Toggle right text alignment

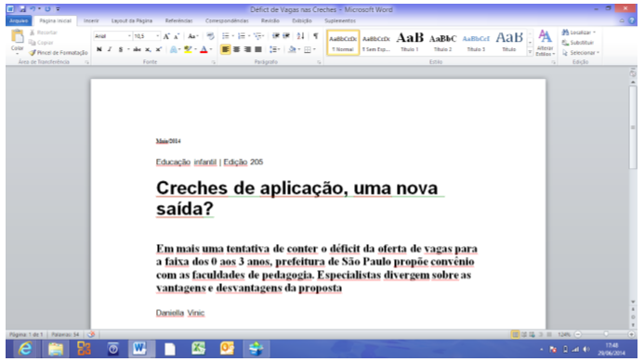[x=247, y=49]
